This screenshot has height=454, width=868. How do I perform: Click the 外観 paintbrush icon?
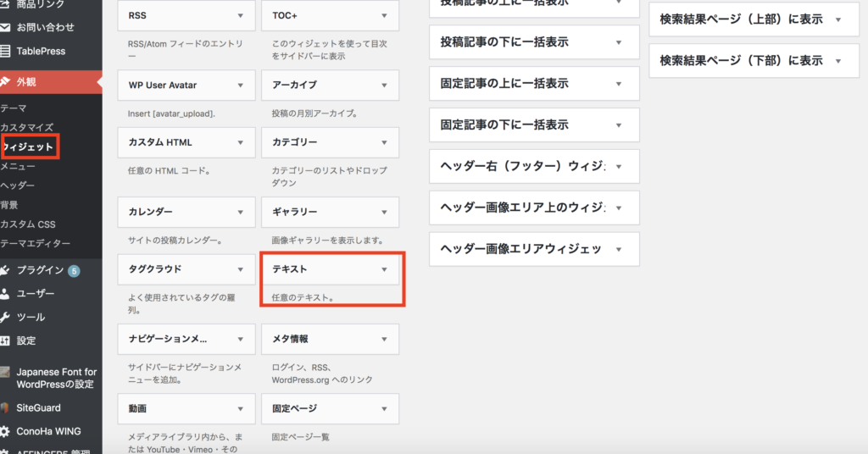(5, 82)
